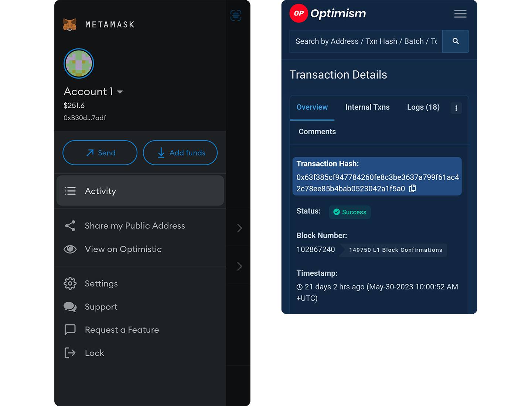The height and width of the screenshot is (406, 532).
Task: Open the Comments tab
Action: point(317,132)
